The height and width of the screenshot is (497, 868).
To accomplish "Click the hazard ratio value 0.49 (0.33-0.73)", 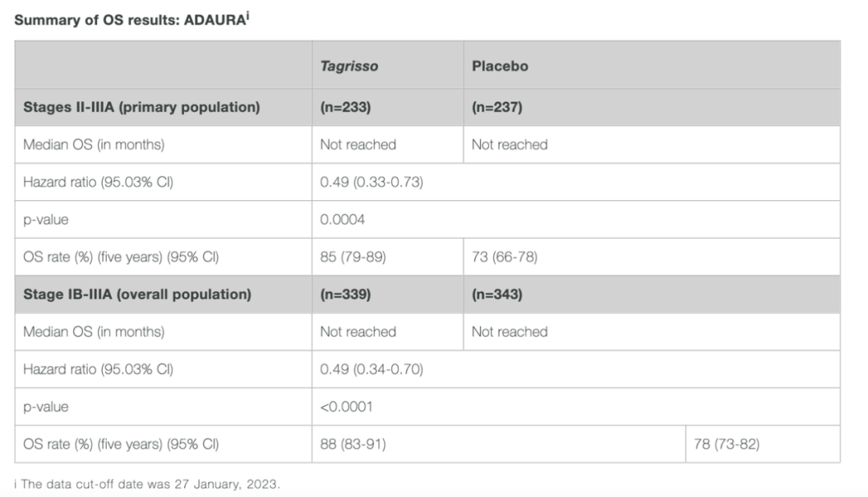I will tap(371, 182).
